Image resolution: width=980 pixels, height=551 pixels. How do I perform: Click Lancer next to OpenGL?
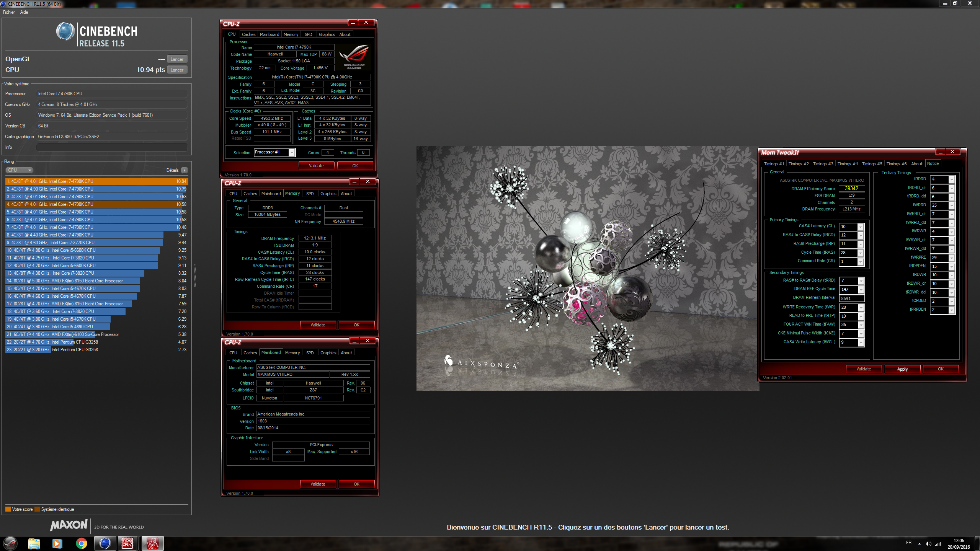coord(177,59)
